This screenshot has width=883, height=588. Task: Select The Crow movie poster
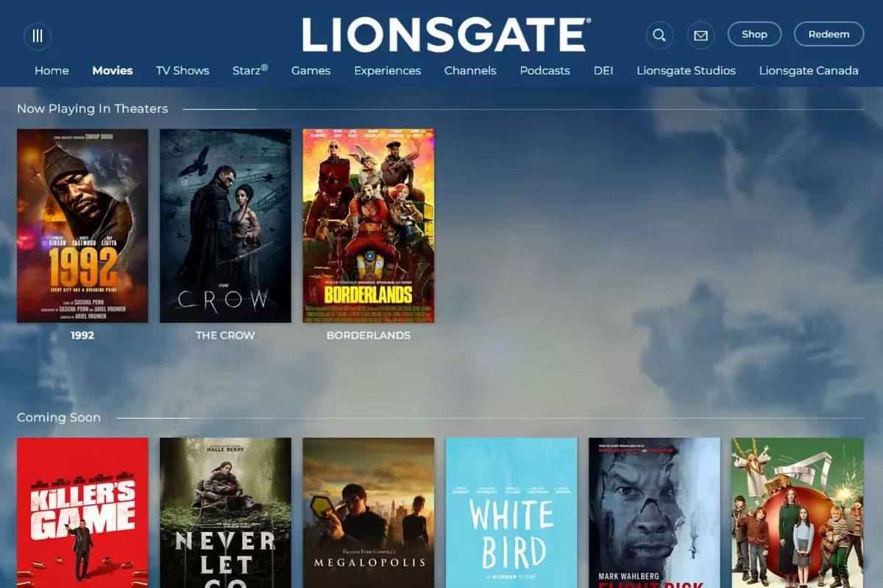pos(225,226)
